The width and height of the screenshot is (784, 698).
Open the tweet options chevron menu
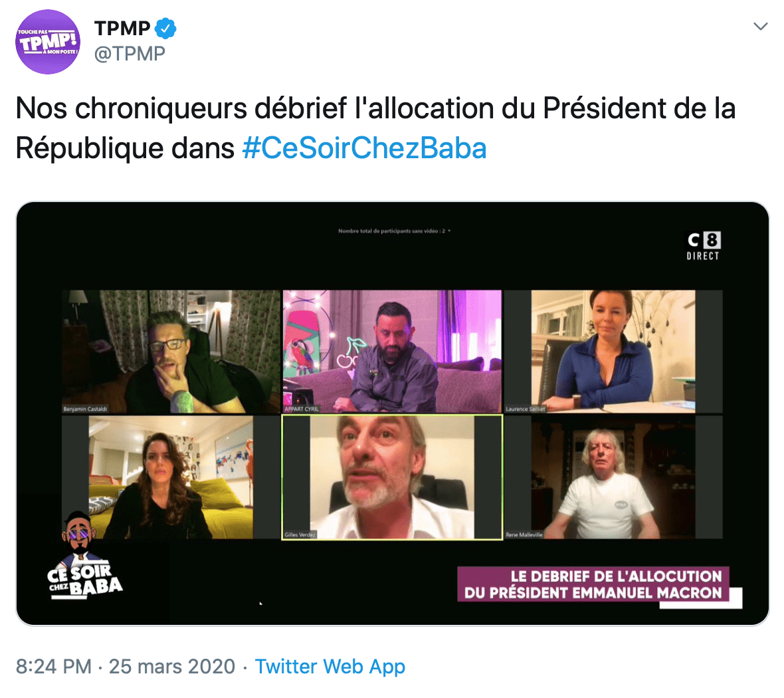click(x=761, y=27)
